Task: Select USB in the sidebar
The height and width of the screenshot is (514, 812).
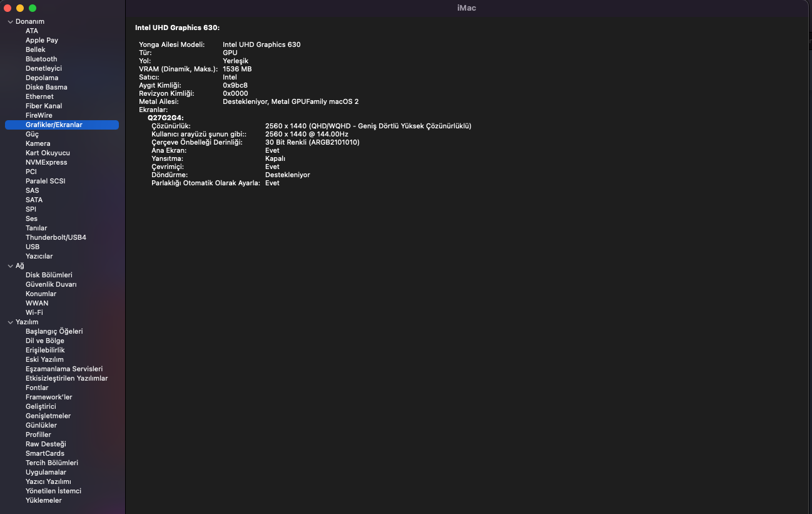Action: (33, 247)
